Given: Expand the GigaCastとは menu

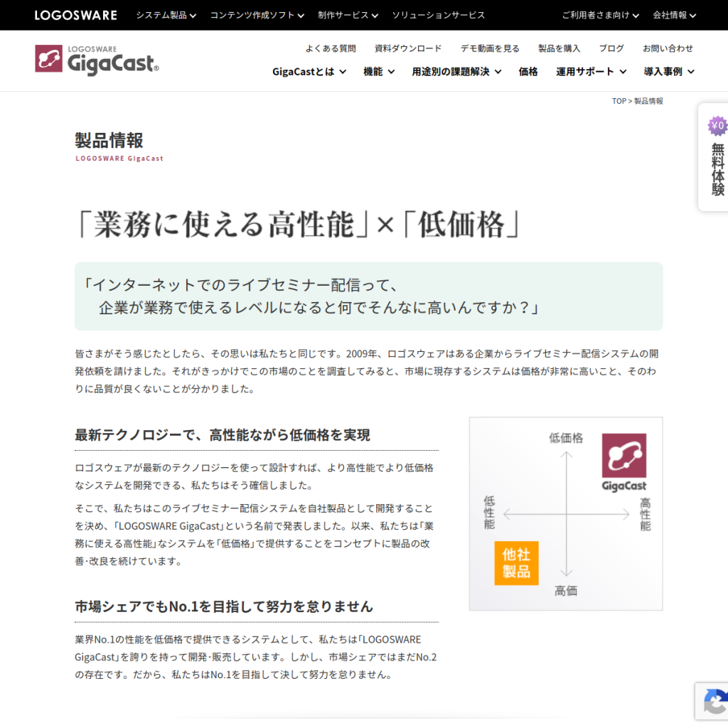Looking at the screenshot, I should [309, 72].
